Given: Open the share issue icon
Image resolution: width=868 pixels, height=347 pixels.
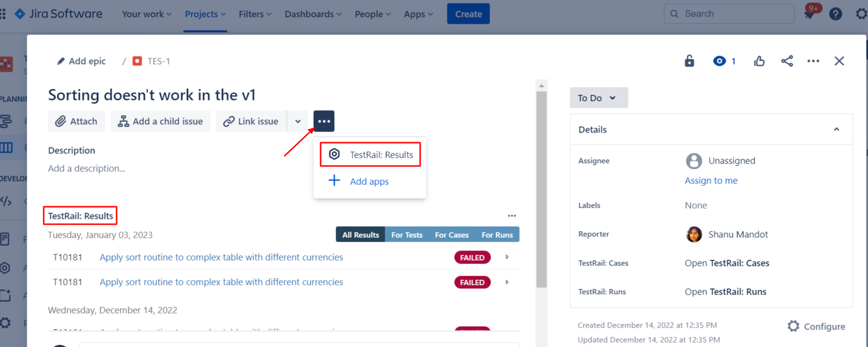Looking at the screenshot, I should pos(787,61).
